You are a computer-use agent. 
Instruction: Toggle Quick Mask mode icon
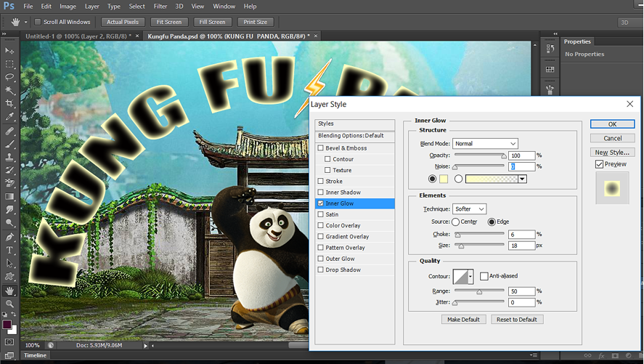[x=9, y=341]
